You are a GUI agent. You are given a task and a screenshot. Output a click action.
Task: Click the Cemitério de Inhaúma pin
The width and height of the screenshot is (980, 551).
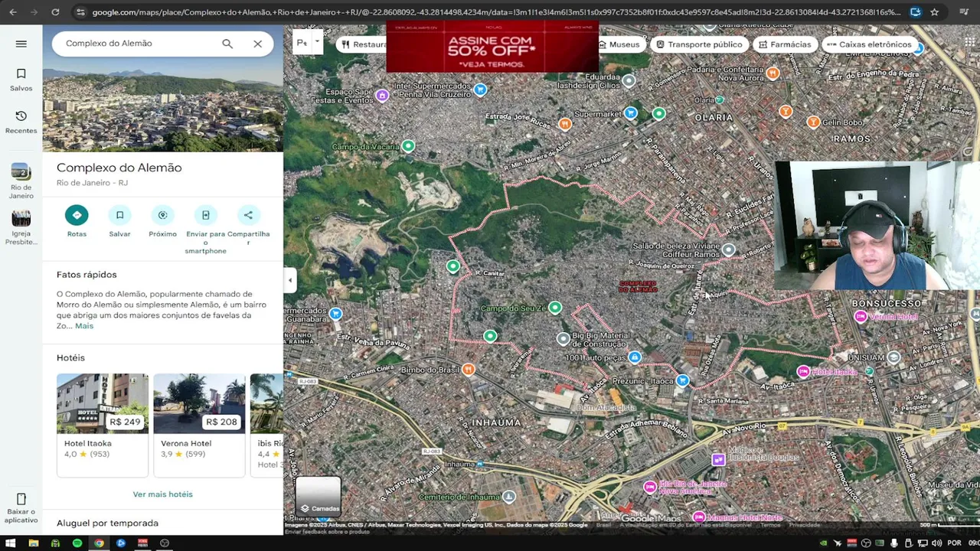click(509, 497)
